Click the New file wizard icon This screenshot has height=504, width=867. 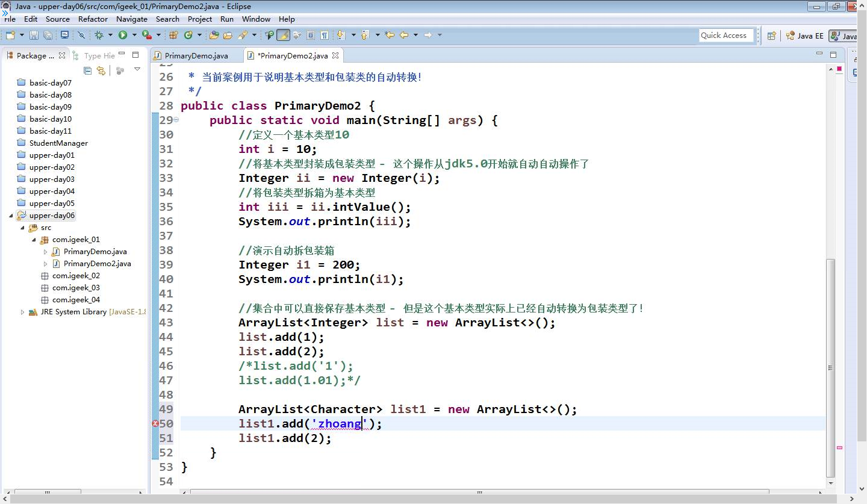pyautogui.click(x=10, y=35)
